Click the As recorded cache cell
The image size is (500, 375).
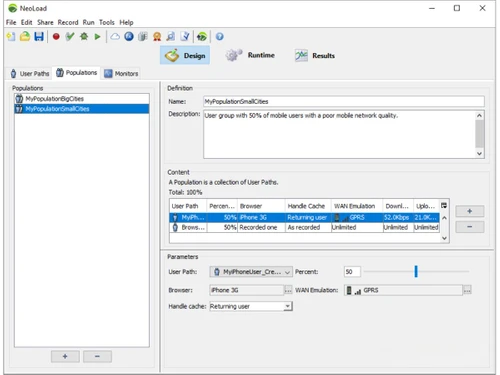click(308, 227)
